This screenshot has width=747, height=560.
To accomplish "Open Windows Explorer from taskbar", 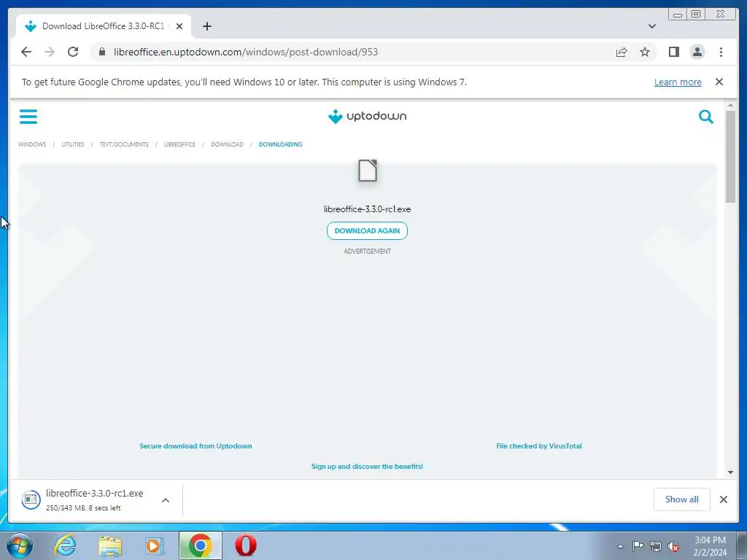I will point(110,546).
